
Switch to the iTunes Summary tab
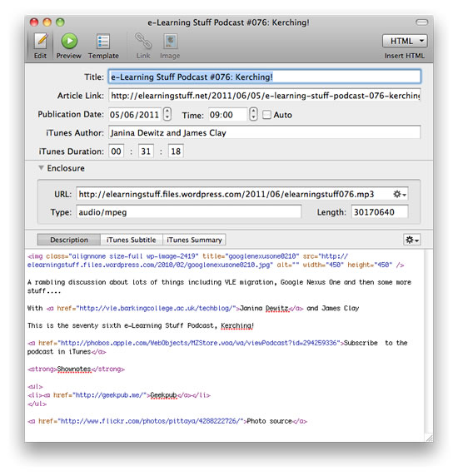point(194,240)
